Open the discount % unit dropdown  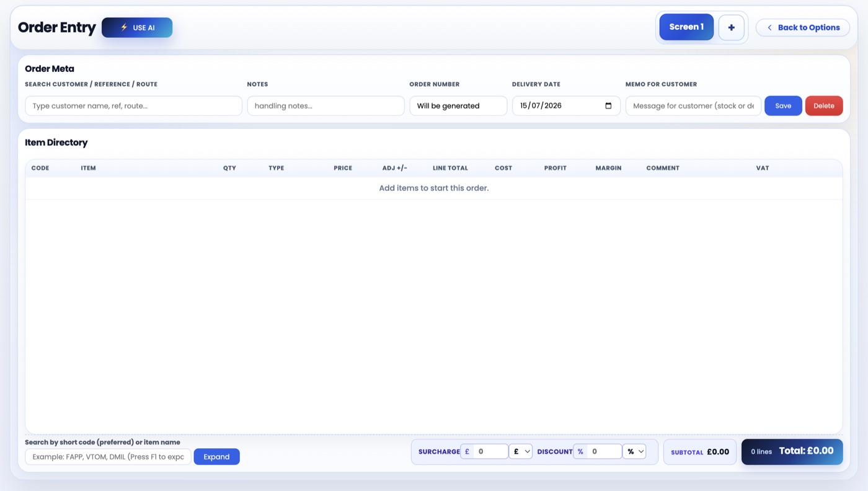[x=634, y=451]
